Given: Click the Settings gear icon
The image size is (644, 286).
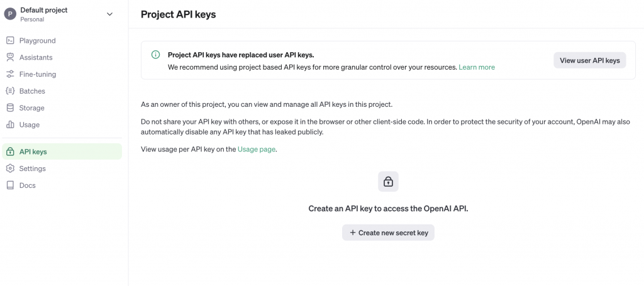Looking at the screenshot, I should pyautogui.click(x=10, y=168).
